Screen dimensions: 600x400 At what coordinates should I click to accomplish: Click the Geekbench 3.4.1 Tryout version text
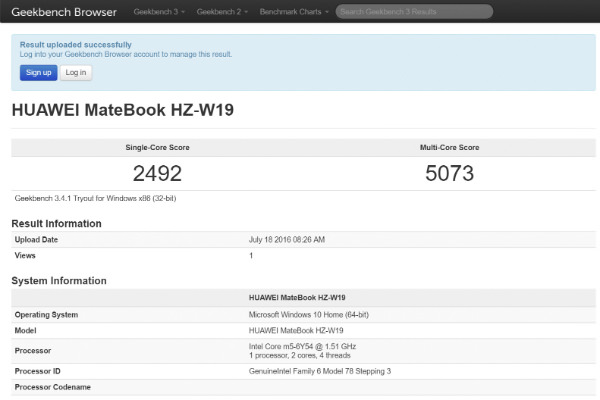95,198
